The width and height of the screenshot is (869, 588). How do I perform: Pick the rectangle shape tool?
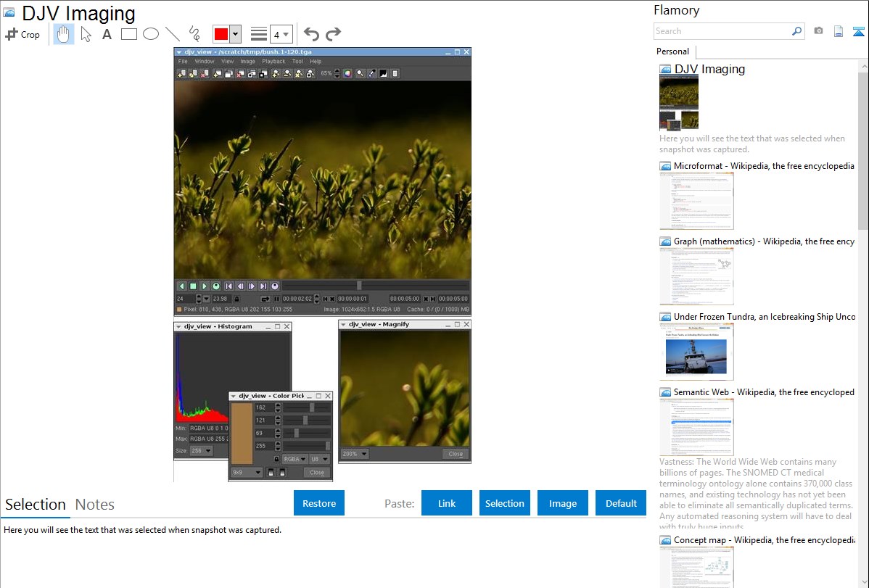tap(129, 34)
